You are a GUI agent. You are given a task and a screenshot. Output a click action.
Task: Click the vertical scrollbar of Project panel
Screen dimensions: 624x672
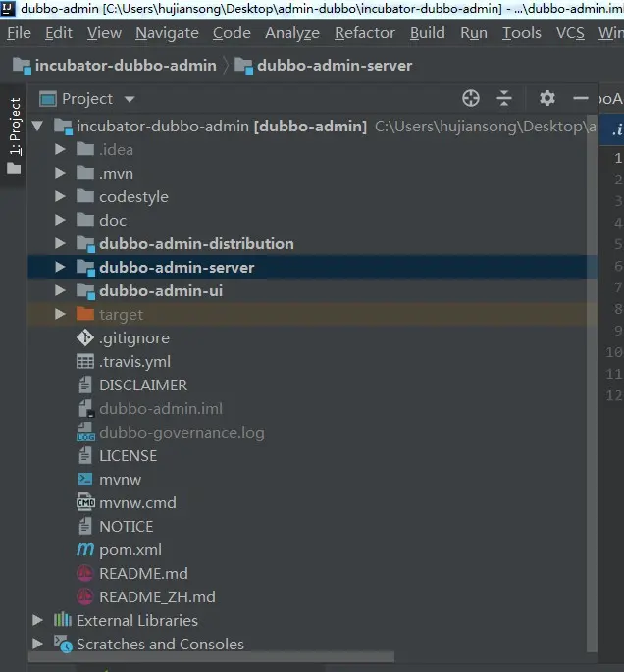(x=593, y=384)
